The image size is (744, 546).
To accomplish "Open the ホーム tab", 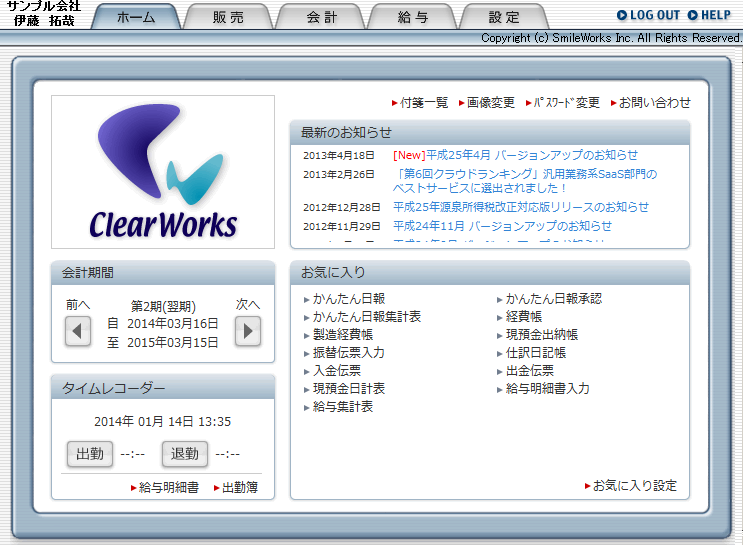I will pos(136,17).
